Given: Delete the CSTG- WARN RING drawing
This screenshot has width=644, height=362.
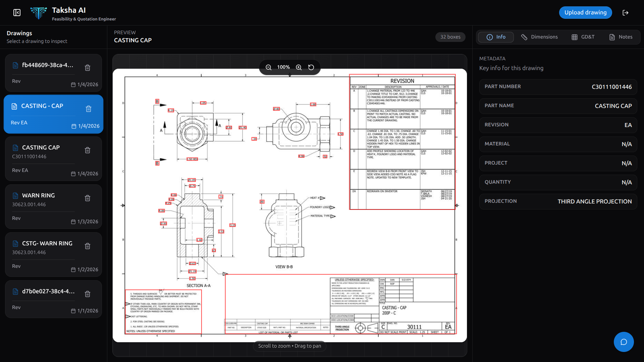Looking at the screenshot, I should [88, 246].
